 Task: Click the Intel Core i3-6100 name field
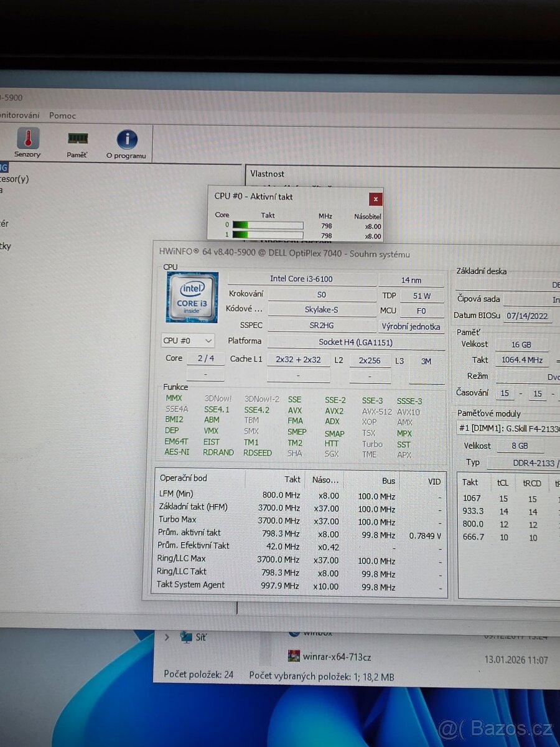tap(302, 279)
